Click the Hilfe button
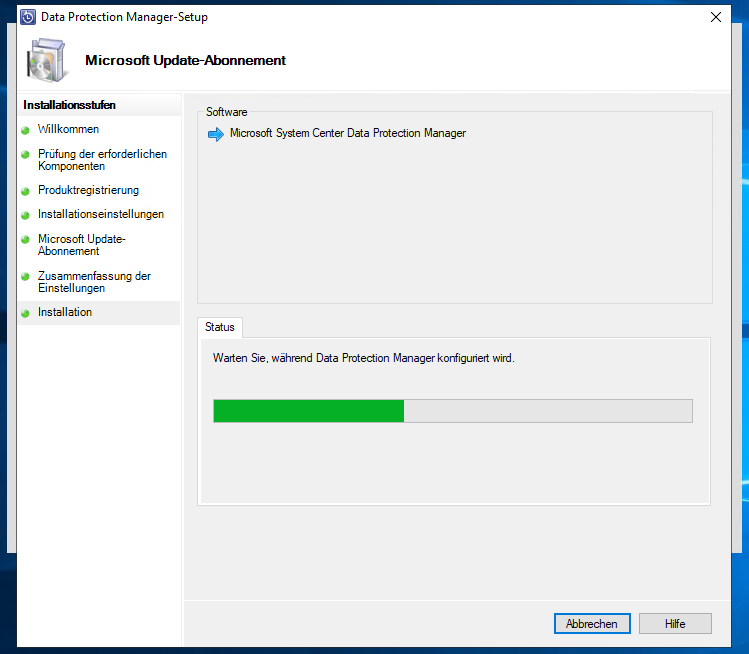 675,623
